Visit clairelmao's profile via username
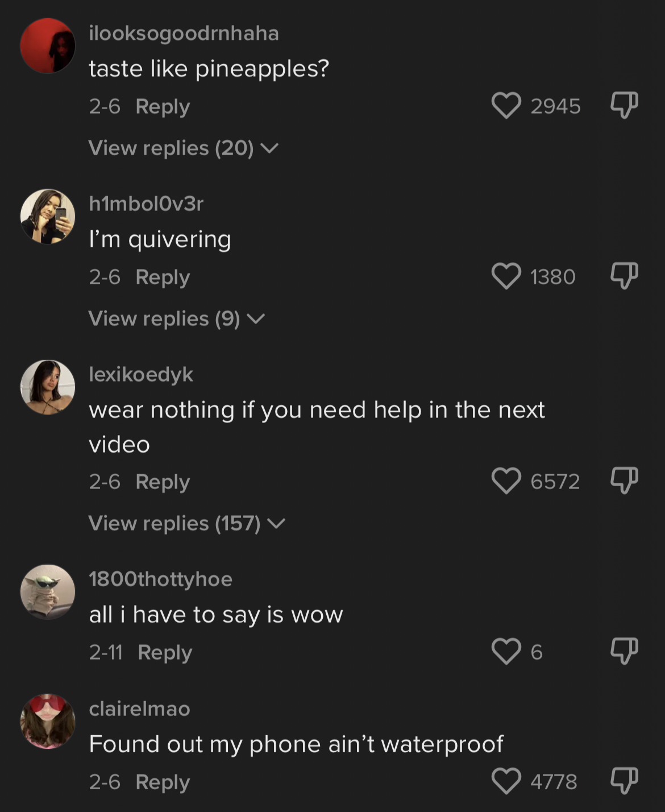This screenshot has width=665, height=812. [x=139, y=709]
